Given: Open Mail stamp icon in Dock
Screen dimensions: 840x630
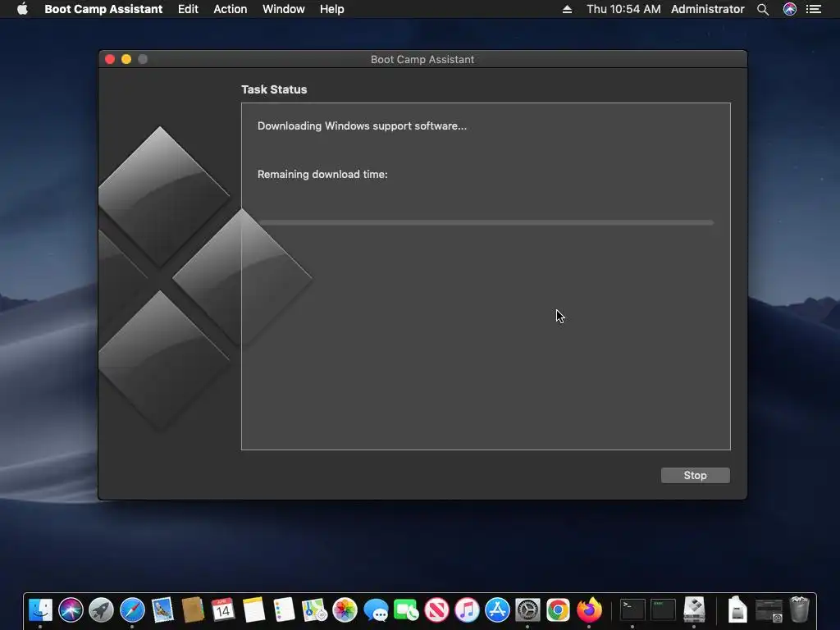Looking at the screenshot, I should point(162,609).
